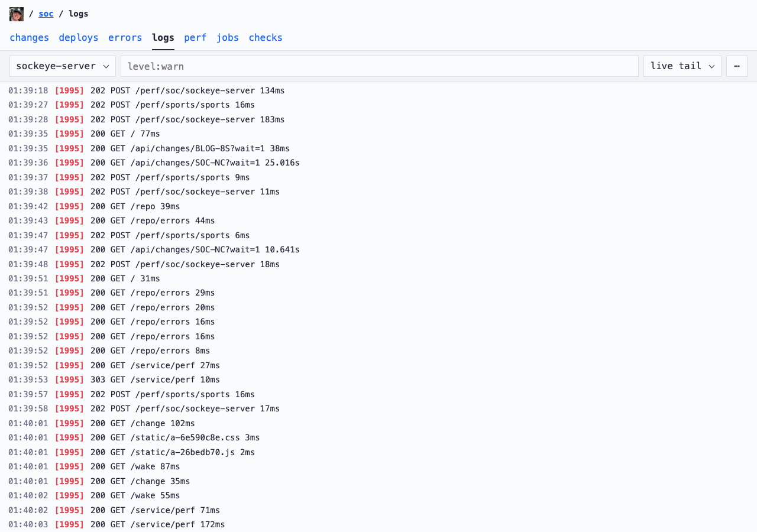The image size is (757, 532).
Task: Select the log line 'GET /api/changes/SOC-NC?wait=1 25.016s'
Action: 378,163
